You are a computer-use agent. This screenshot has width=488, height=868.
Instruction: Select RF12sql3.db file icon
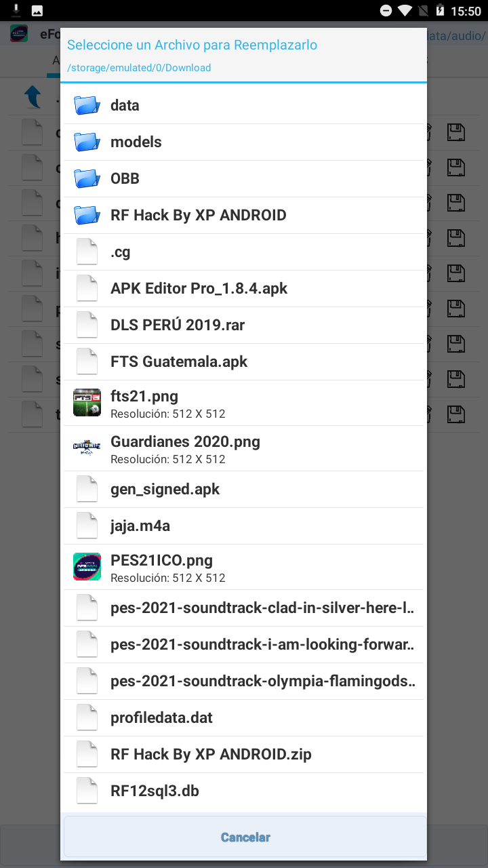pyautogui.click(x=87, y=791)
